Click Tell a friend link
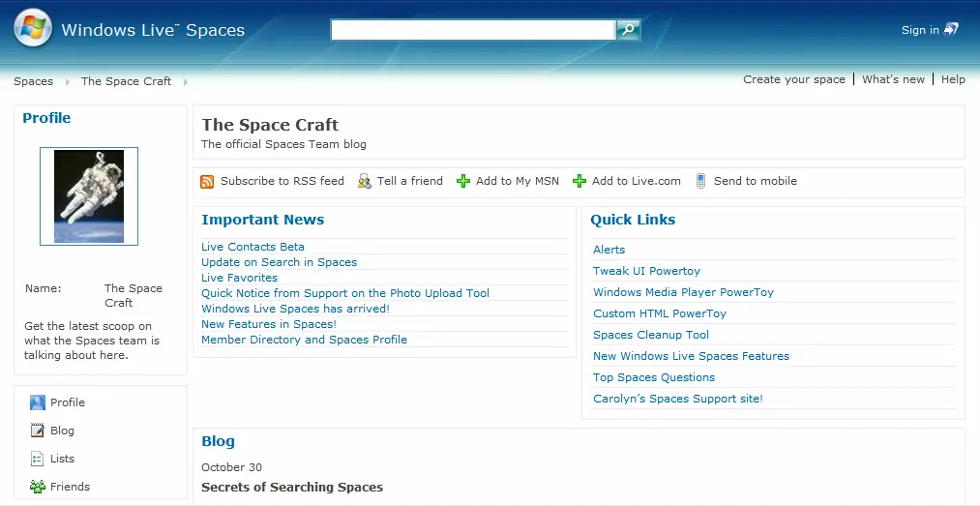 (409, 181)
